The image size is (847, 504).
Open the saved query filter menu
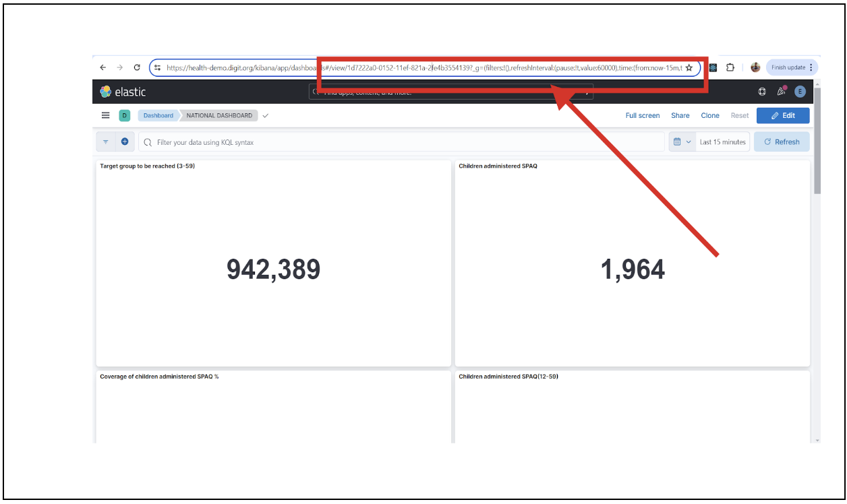[x=106, y=141]
